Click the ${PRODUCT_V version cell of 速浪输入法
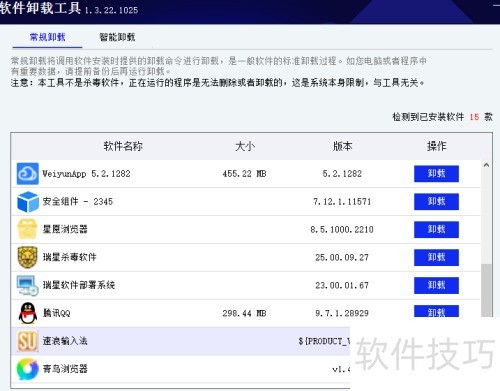 [324, 341]
